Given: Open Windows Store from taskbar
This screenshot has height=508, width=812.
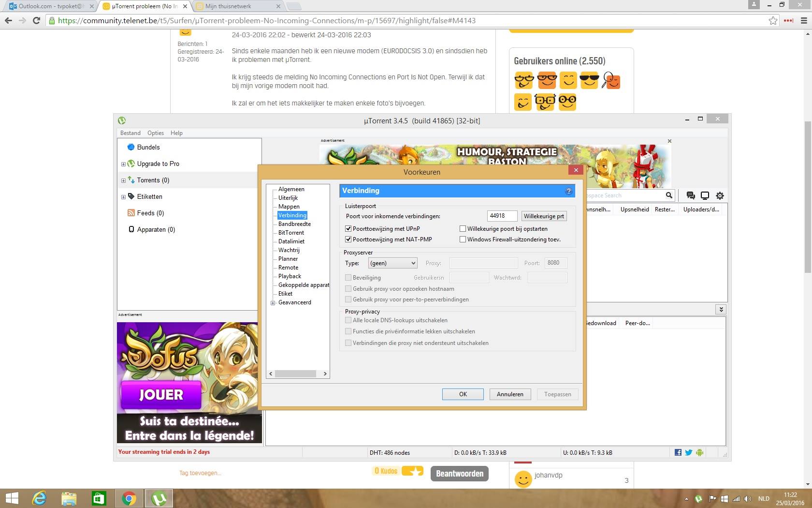Looking at the screenshot, I should pos(99,498).
